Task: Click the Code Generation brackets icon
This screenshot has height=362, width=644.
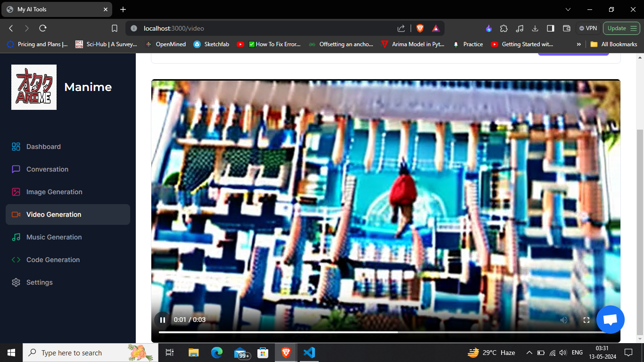Action: (x=16, y=260)
